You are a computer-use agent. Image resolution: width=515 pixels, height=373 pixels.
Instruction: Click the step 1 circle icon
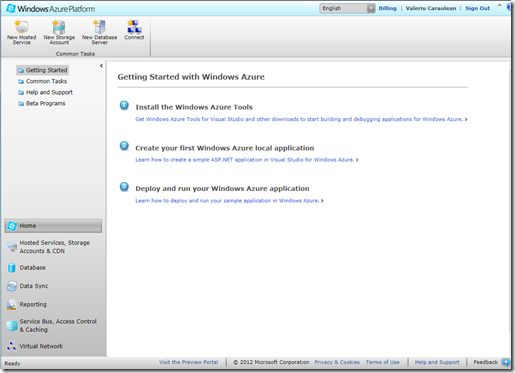pos(124,105)
